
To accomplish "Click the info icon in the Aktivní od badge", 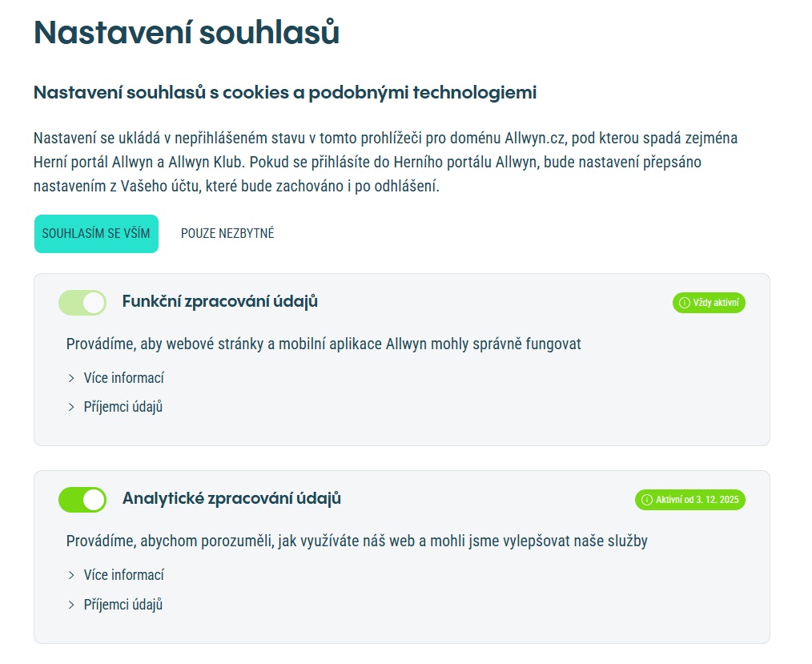I will (646, 500).
